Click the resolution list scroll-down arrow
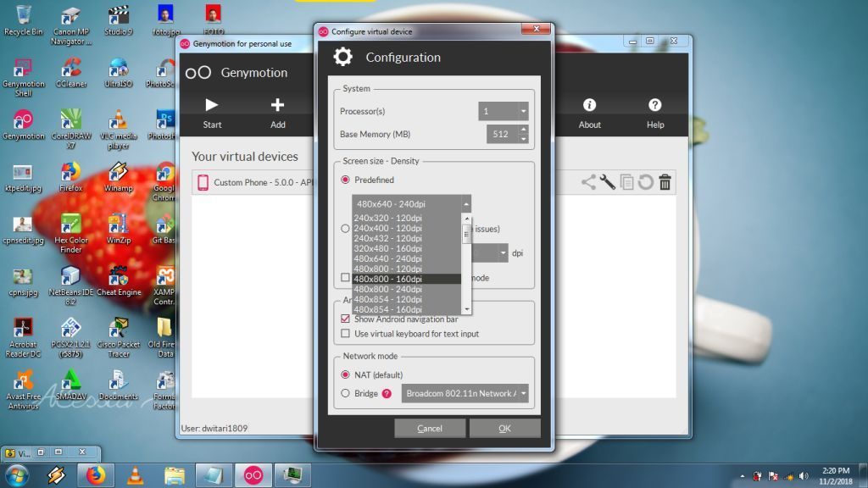The image size is (868, 488). 466,309
